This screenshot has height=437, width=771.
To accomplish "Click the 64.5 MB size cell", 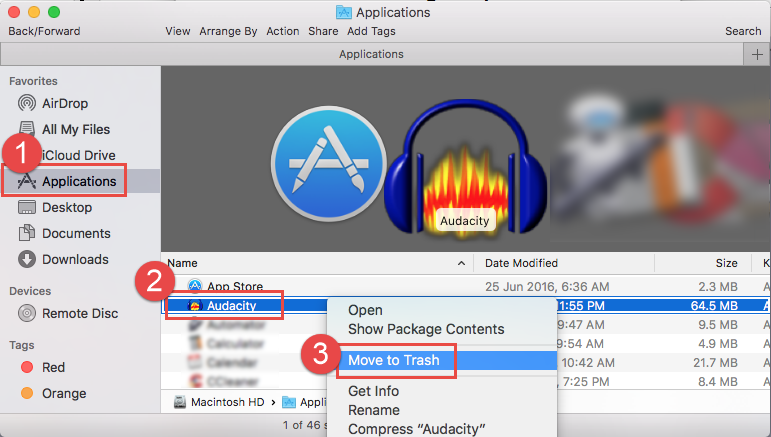I will 714,305.
